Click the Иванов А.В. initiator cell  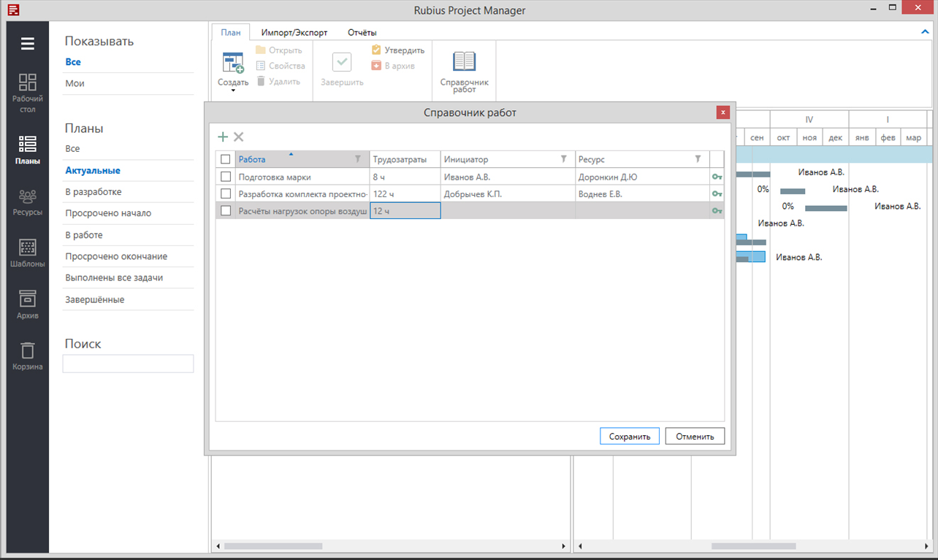click(x=508, y=177)
